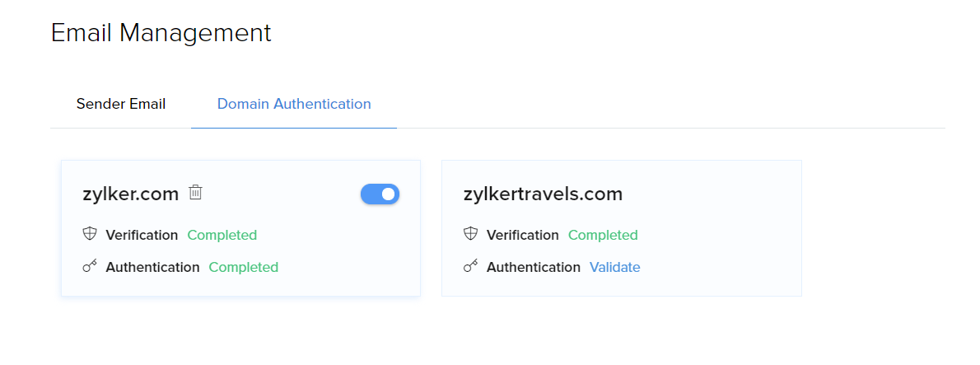Click the key icon in zylkertravels.com card
Screen dimensions: 980x365
(x=470, y=267)
